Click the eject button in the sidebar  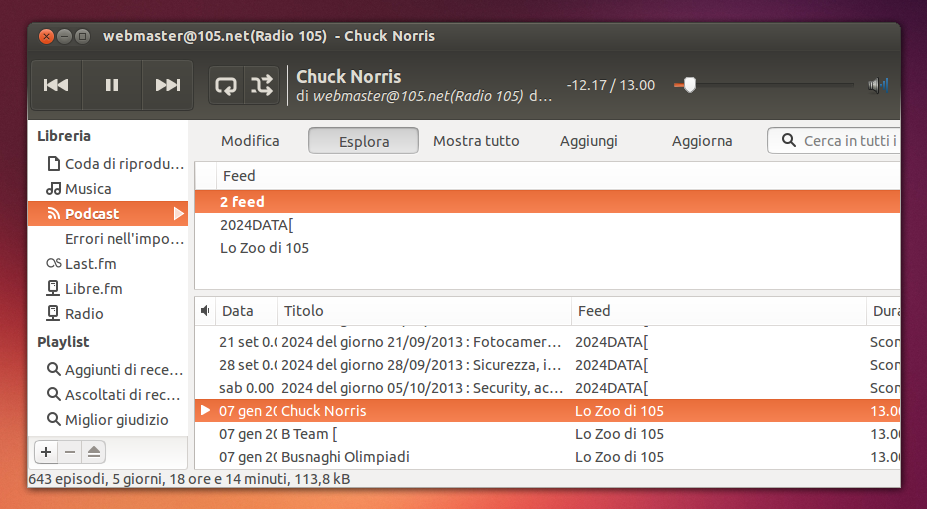point(93,452)
